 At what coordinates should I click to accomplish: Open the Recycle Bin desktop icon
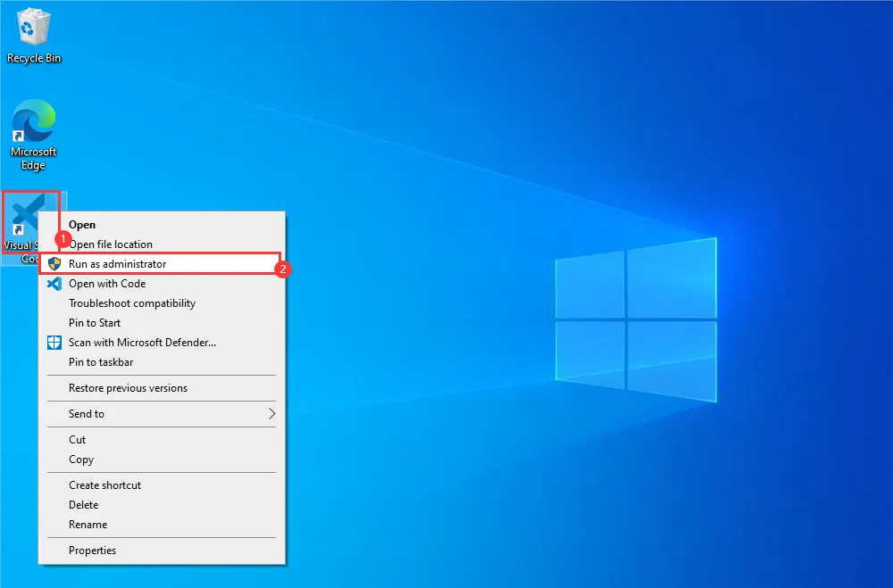[34, 29]
